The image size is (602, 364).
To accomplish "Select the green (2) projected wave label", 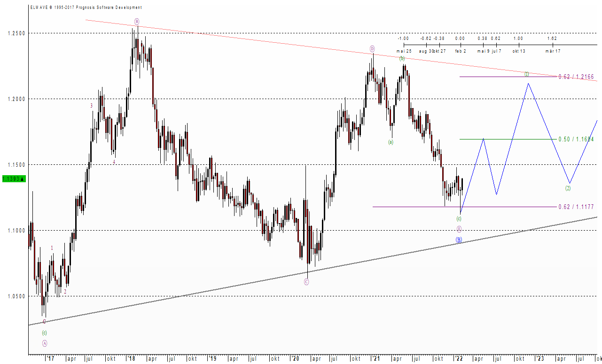I will click(568, 188).
